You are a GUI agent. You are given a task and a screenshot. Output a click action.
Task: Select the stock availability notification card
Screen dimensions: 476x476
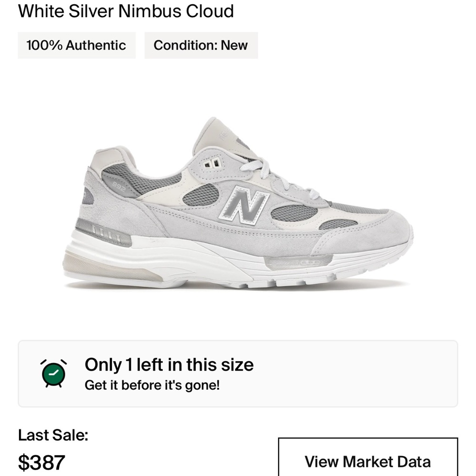(238, 374)
